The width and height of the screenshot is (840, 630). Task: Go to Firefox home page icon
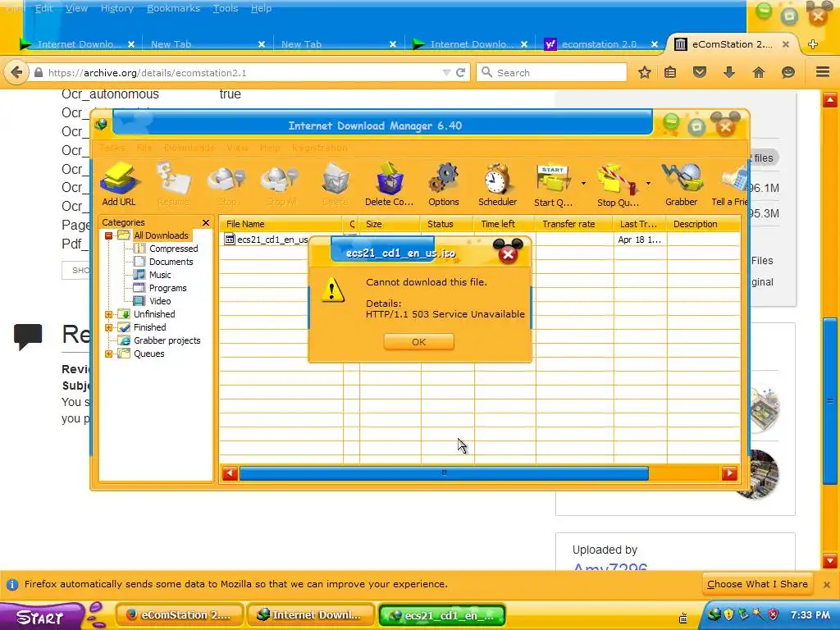pyautogui.click(x=759, y=72)
